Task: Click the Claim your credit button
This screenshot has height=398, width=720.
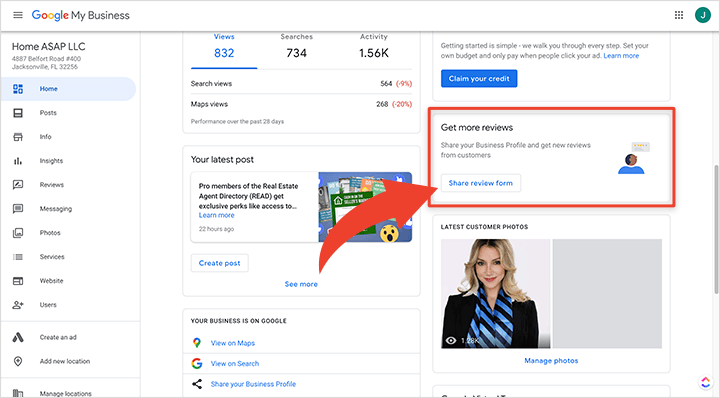Action: 479,78
